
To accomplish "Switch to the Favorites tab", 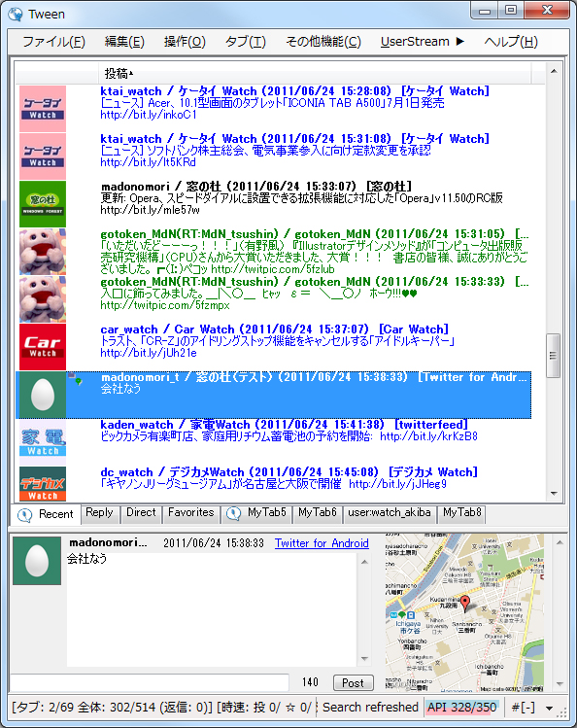I will (x=191, y=512).
